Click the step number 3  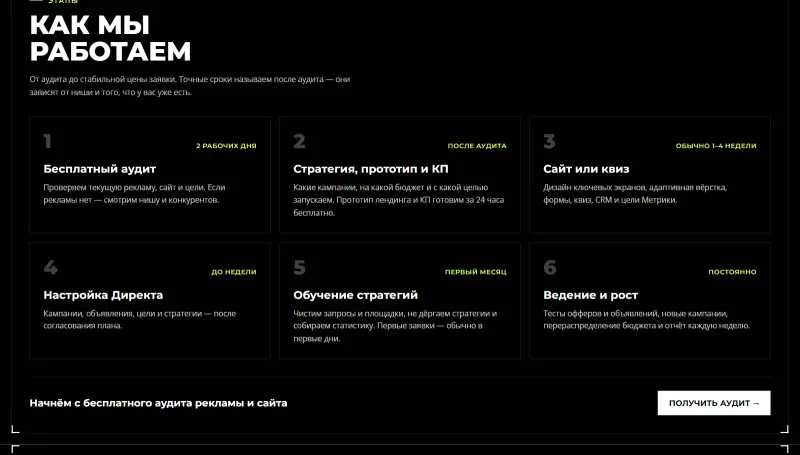click(x=549, y=141)
